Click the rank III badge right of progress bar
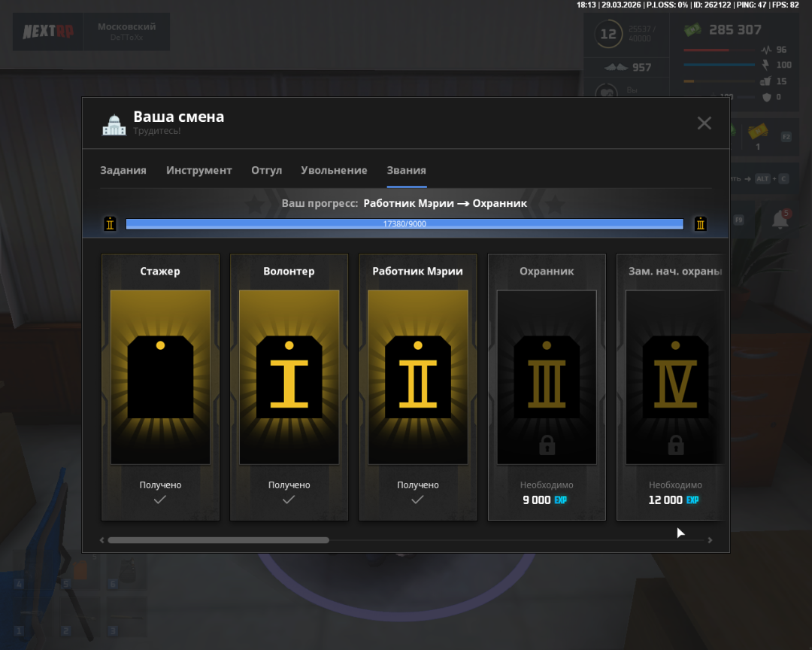Viewport: 812px width, 650px height. click(701, 224)
